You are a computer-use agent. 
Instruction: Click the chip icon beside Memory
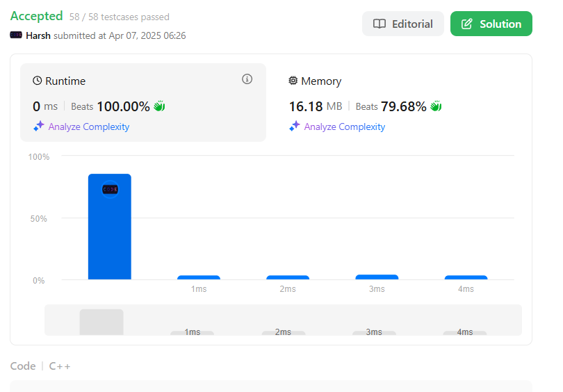(293, 81)
